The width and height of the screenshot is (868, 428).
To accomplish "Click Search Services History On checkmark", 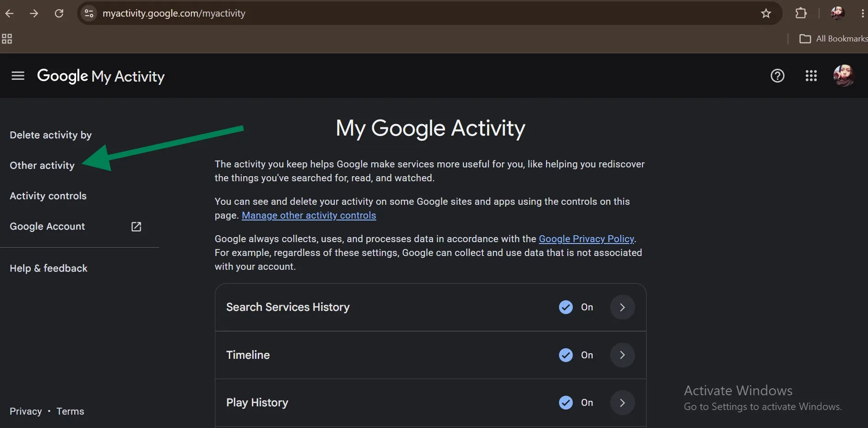I will (x=566, y=307).
